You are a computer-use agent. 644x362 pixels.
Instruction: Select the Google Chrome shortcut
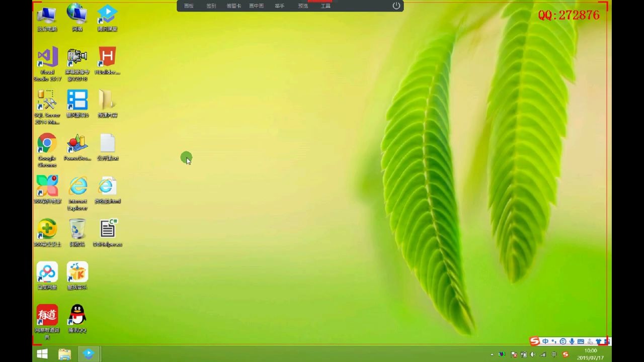47,150
